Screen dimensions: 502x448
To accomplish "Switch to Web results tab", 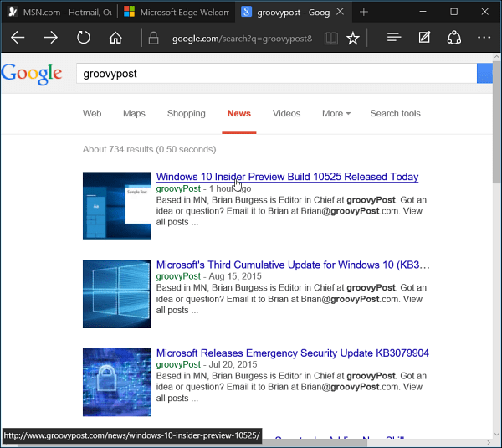I will point(92,113).
